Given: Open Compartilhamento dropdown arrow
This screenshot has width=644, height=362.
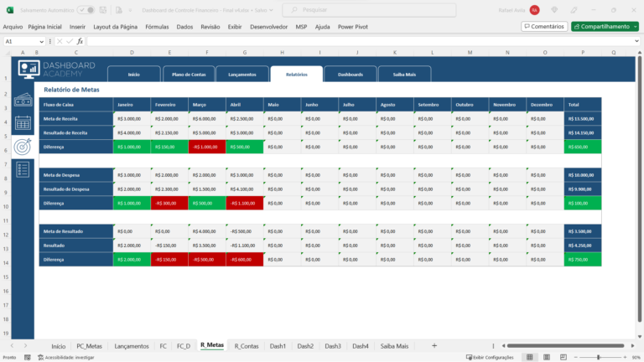Looking at the screenshot, I should pyautogui.click(x=636, y=26).
